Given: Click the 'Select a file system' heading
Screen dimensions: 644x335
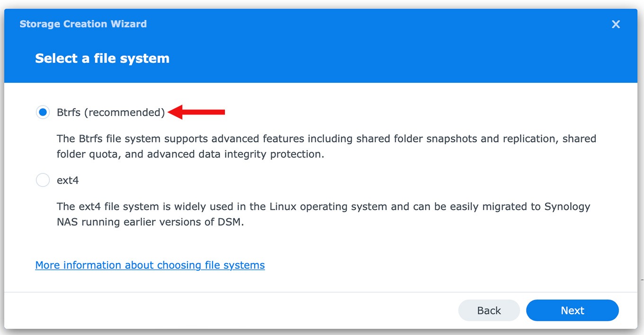Looking at the screenshot, I should click(x=102, y=58).
